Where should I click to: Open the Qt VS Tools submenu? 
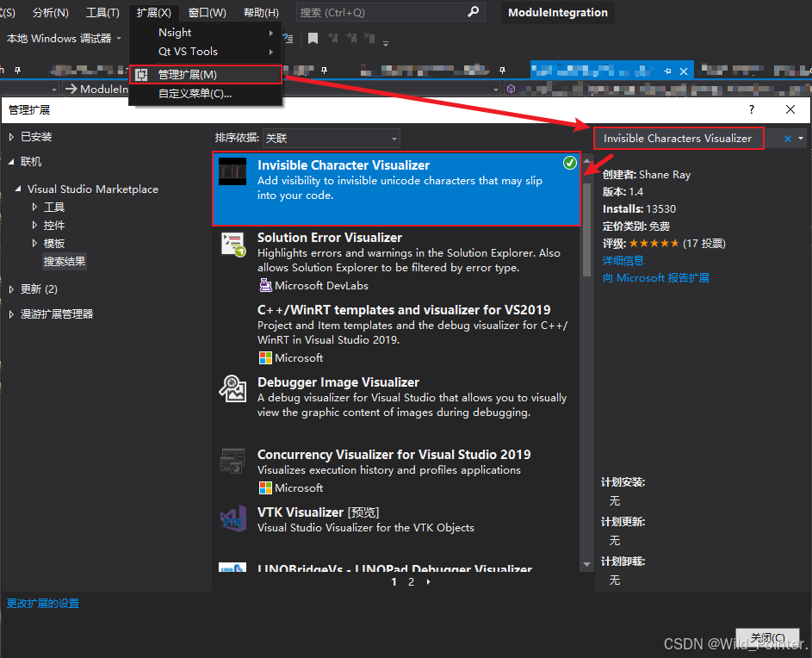point(205,52)
